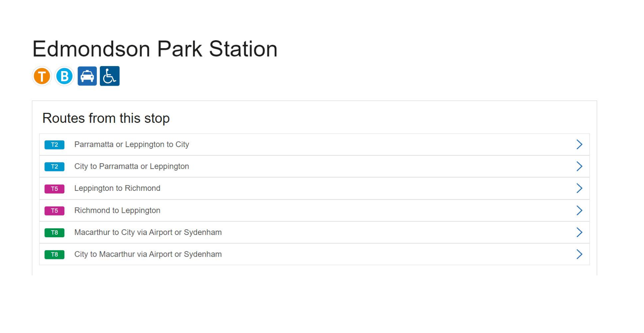Expand the Parramatta or Leppington to City chevron
The image size is (644, 333).
tap(579, 144)
